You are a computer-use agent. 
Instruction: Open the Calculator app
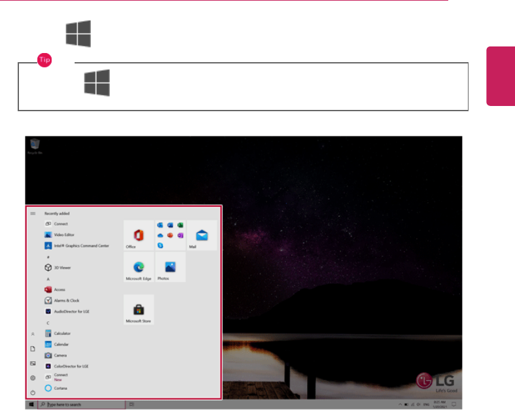pos(58,333)
